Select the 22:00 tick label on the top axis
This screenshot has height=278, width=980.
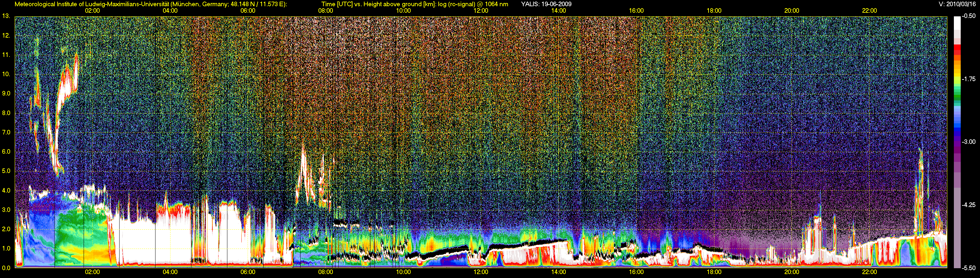coord(869,11)
